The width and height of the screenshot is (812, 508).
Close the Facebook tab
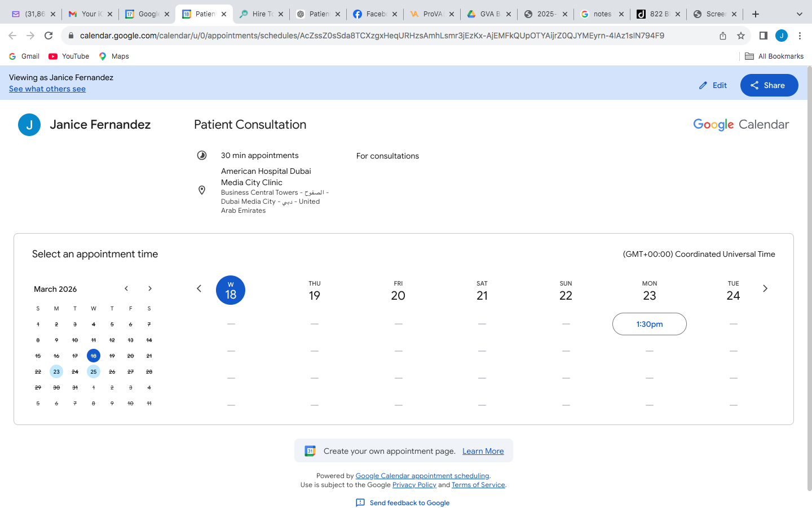coord(395,14)
